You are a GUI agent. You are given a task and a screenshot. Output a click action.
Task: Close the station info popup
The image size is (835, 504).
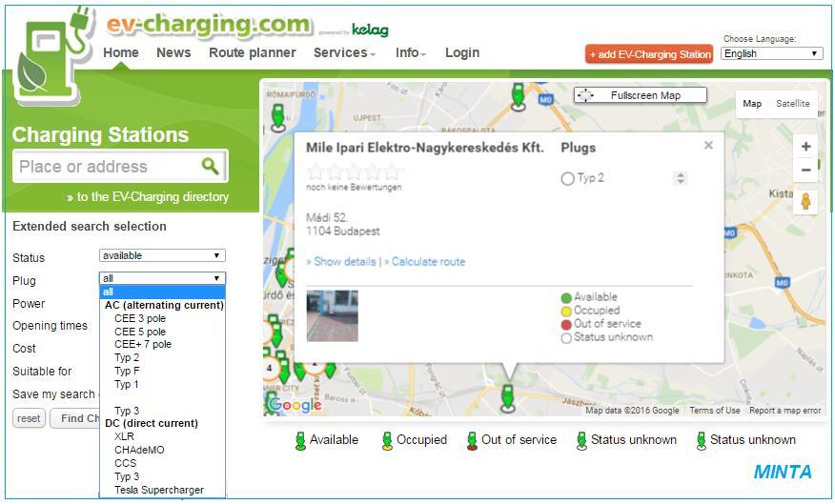coord(708,145)
